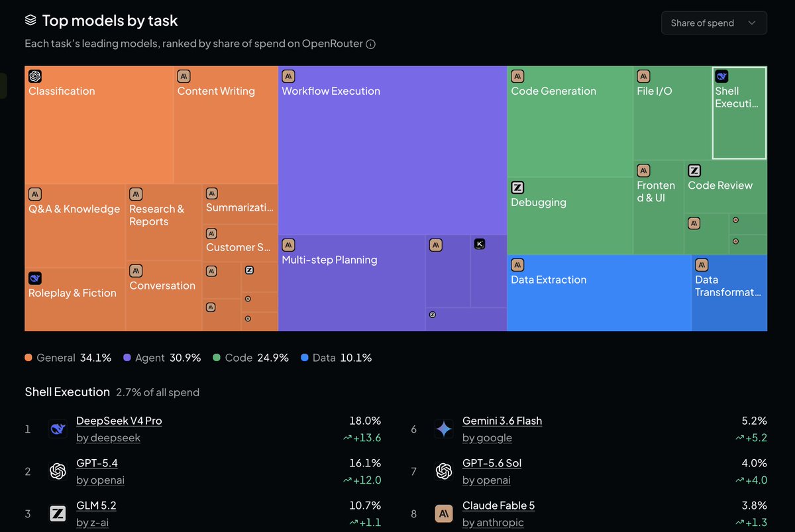Follow the by deepseek author link

click(108, 438)
